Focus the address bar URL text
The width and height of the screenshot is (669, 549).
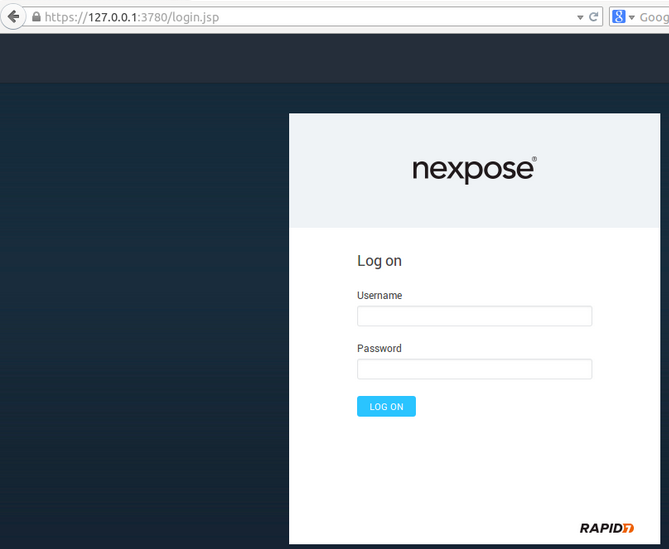click(x=132, y=17)
